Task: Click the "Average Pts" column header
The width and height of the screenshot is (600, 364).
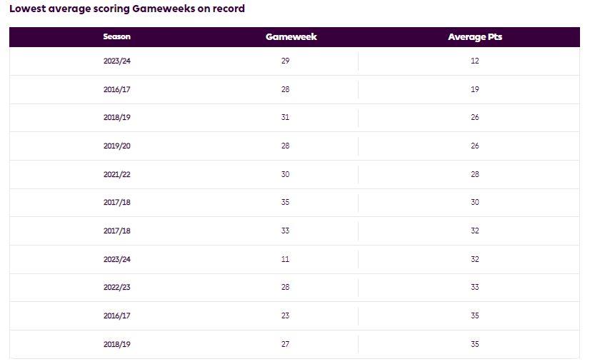Action: 475,36
